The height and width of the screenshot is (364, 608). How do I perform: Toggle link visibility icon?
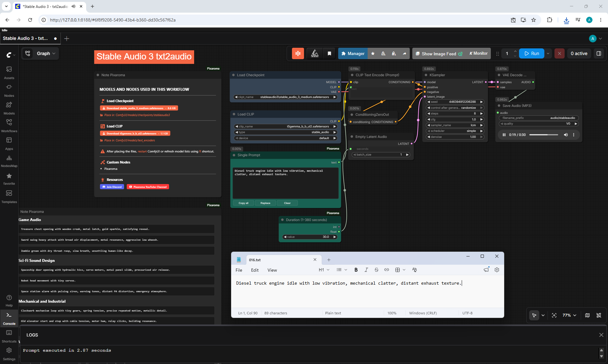tap(599, 315)
